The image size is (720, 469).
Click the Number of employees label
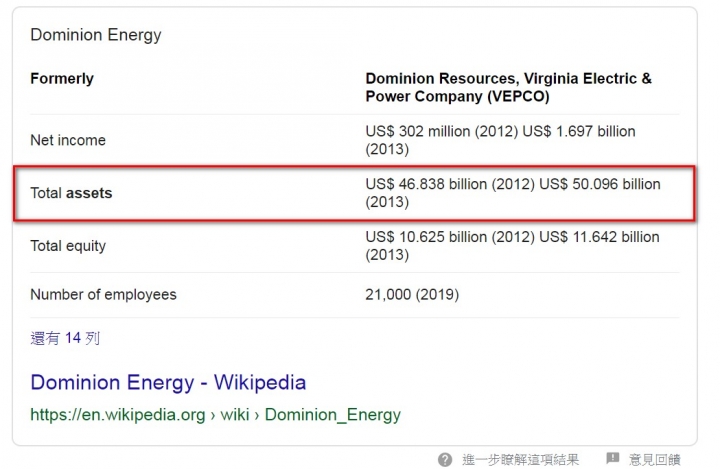pos(103,294)
